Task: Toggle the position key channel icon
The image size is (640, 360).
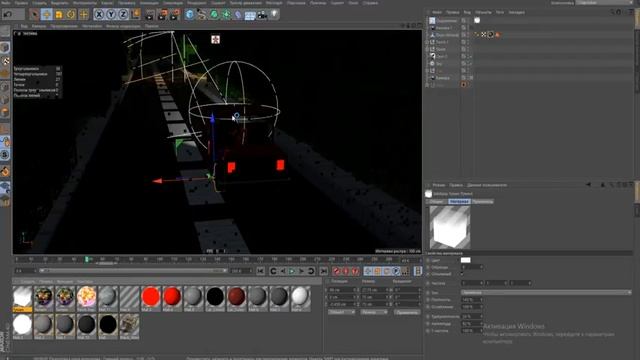Action: (368, 271)
